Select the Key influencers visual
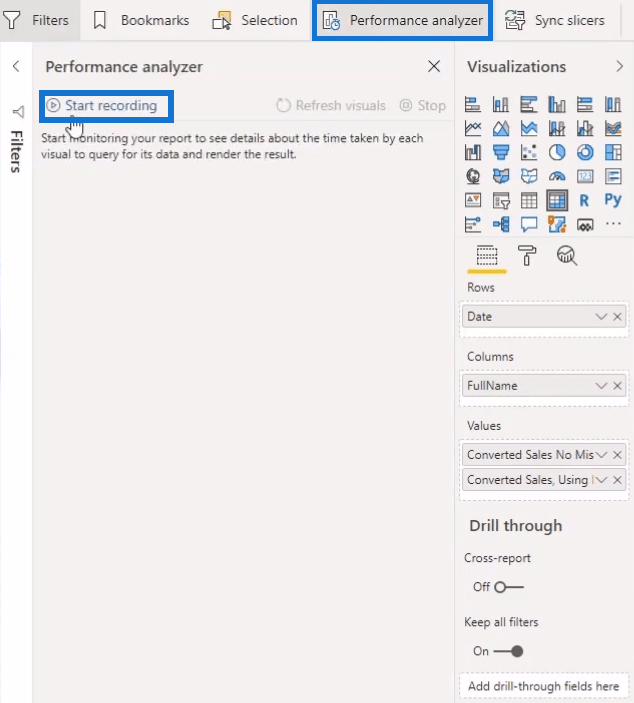Screen dimensions: 634x703 click(473, 224)
